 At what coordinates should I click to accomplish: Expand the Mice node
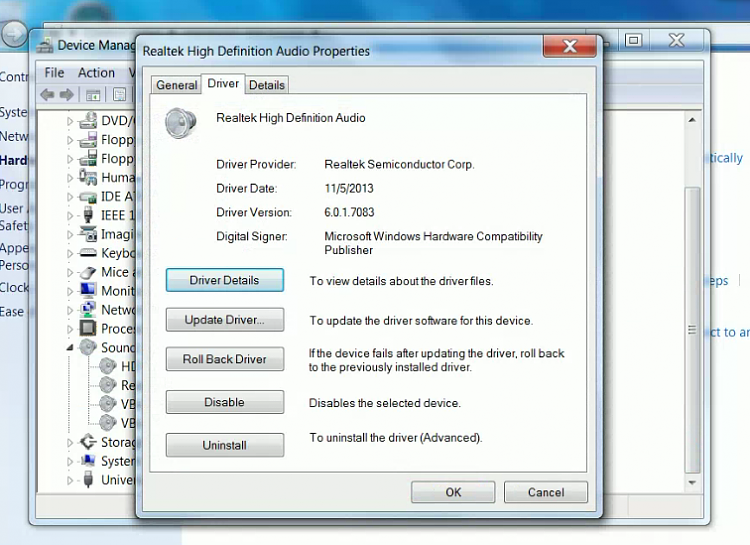pos(70,272)
